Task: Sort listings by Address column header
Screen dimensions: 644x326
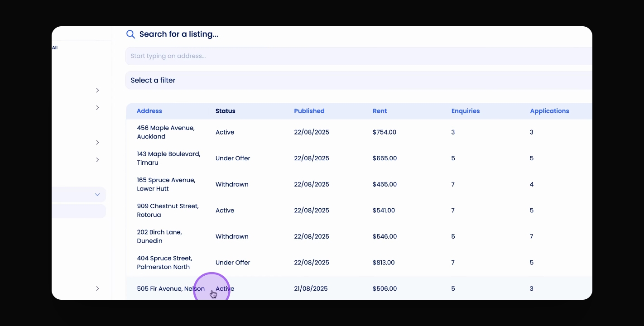Action: click(149, 111)
